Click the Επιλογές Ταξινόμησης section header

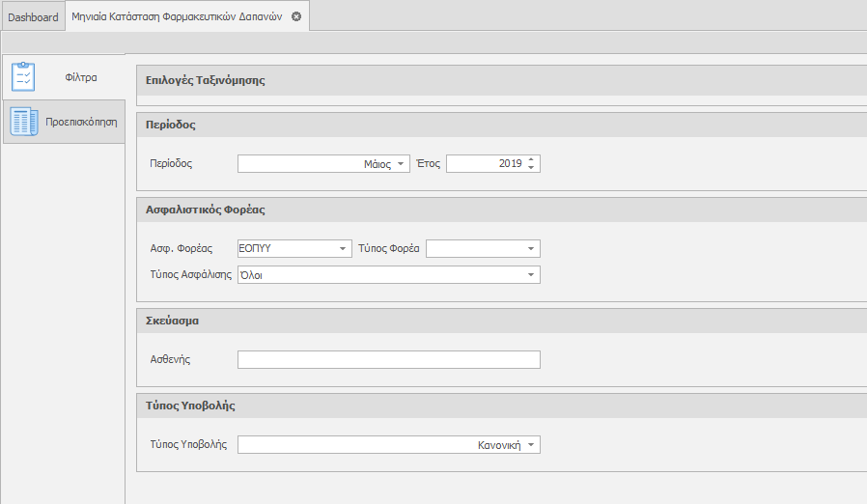(x=206, y=80)
